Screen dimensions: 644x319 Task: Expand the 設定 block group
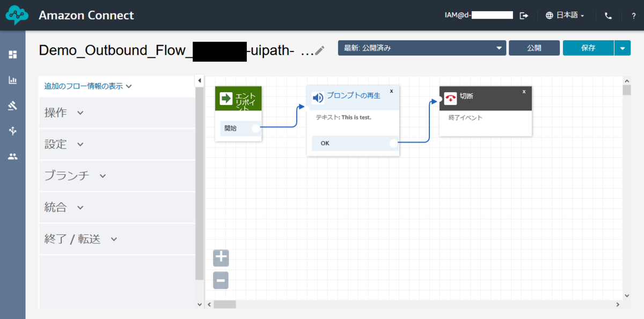pyautogui.click(x=118, y=144)
